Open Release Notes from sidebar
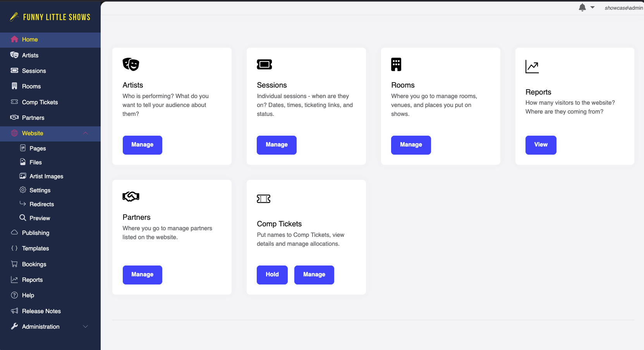The image size is (644, 350). pyautogui.click(x=41, y=311)
